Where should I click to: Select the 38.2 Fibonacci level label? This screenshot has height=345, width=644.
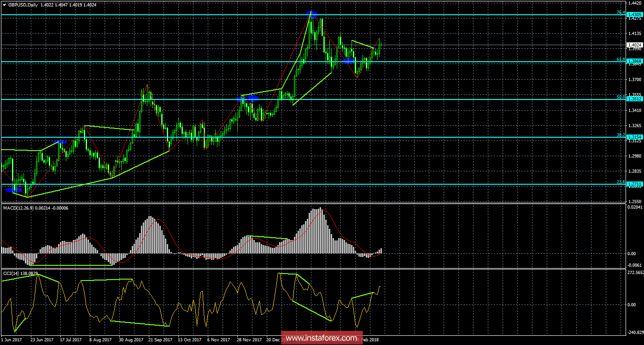pyautogui.click(x=621, y=134)
